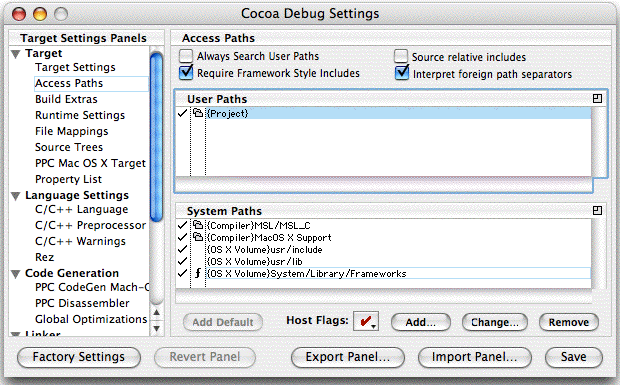Open PPC Mac OS X Target panel
This screenshot has width=620, height=385.
pos(90,163)
